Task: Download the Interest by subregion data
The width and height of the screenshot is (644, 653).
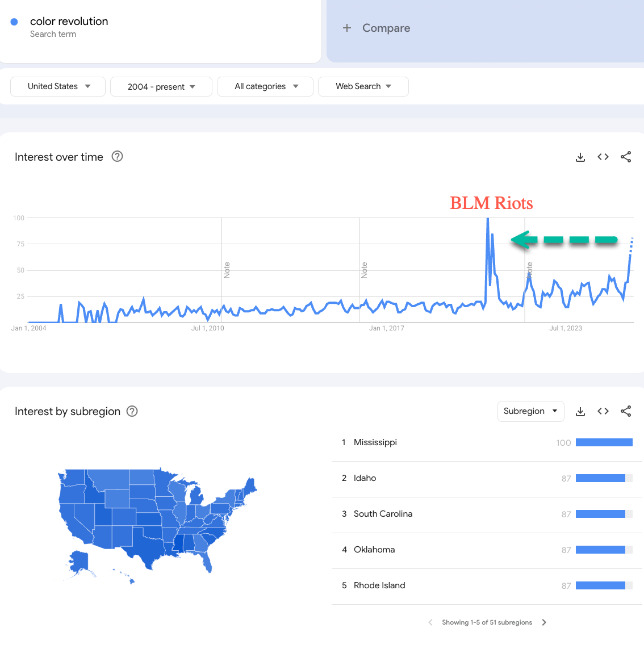Action: (x=580, y=412)
